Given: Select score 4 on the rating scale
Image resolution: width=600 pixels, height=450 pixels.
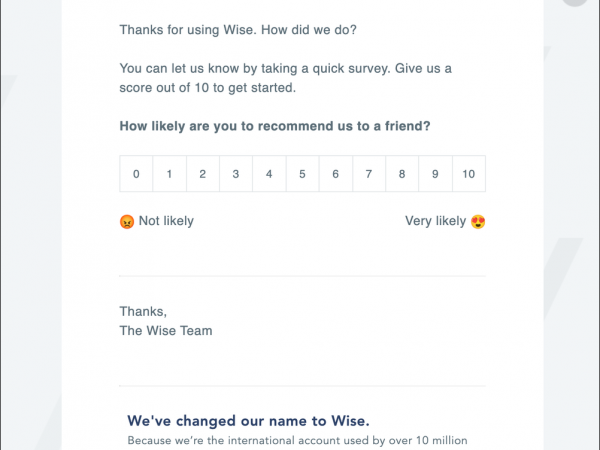Looking at the screenshot, I should (269, 174).
